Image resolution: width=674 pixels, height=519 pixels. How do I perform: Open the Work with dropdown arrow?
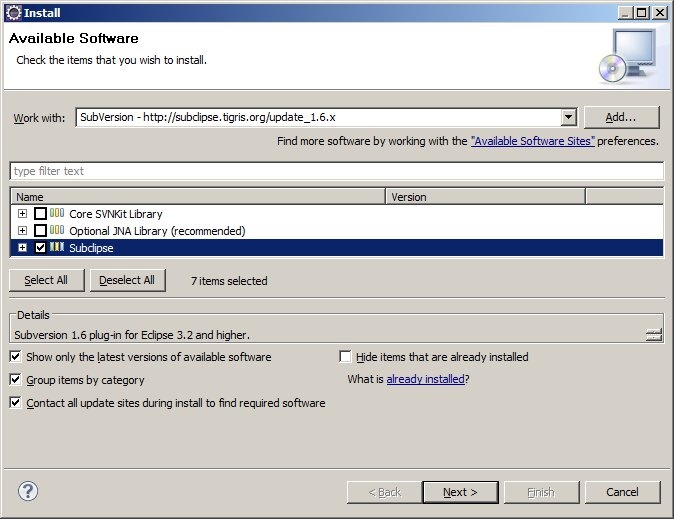point(568,117)
